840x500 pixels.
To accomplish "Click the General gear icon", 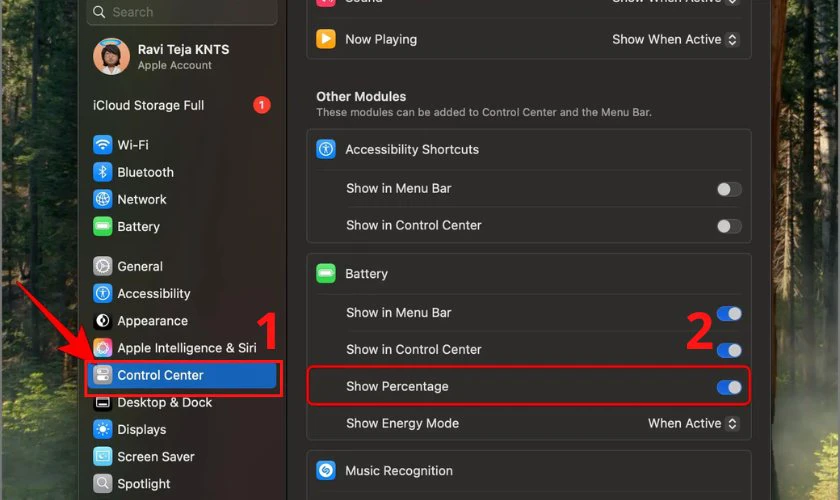I will pos(102,266).
